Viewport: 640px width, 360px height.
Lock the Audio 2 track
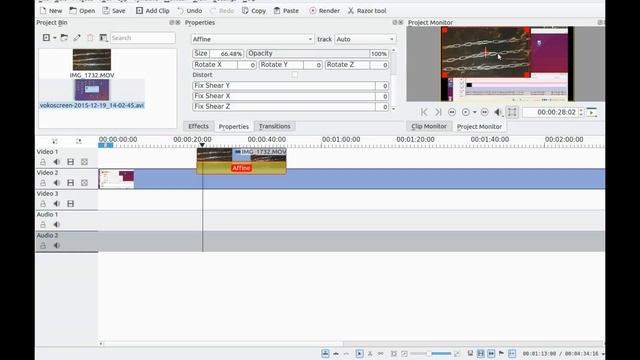(x=43, y=245)
